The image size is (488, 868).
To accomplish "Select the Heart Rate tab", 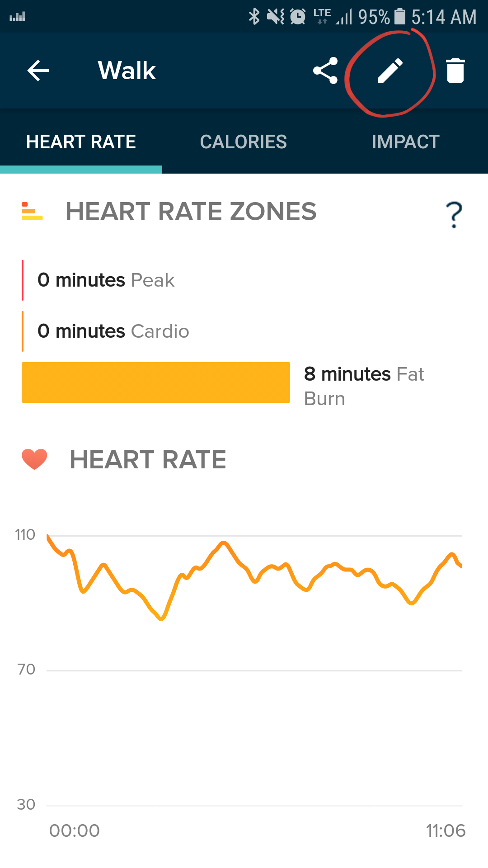I will pos(81,142).
